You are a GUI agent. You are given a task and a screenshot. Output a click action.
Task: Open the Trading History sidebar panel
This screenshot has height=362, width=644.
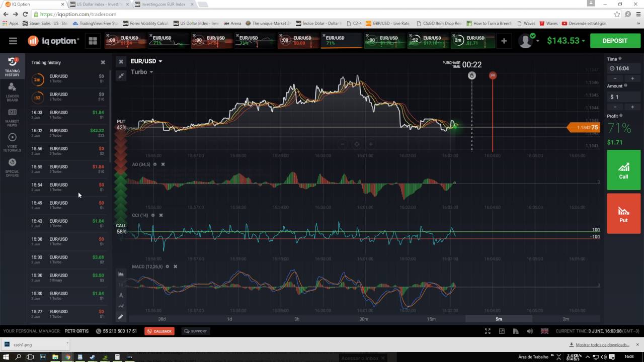pyautogui.click(x=12, y=66)
